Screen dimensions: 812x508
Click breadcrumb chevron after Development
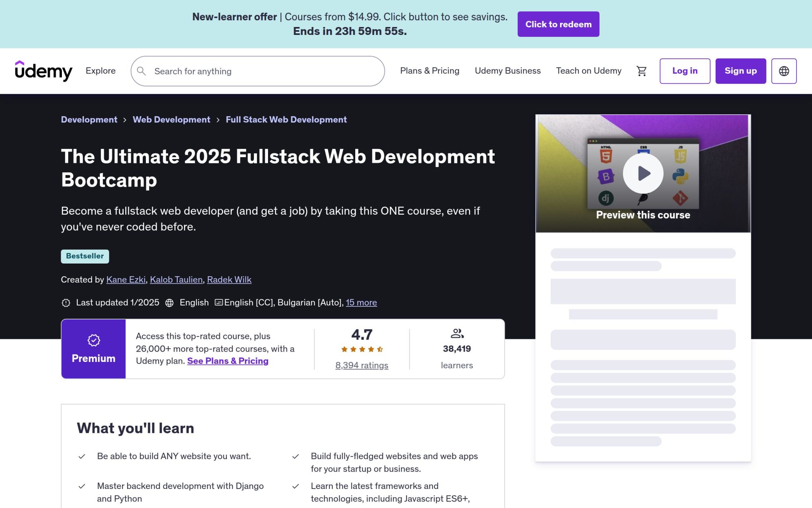pyautogui.click(x=125, y=120)
